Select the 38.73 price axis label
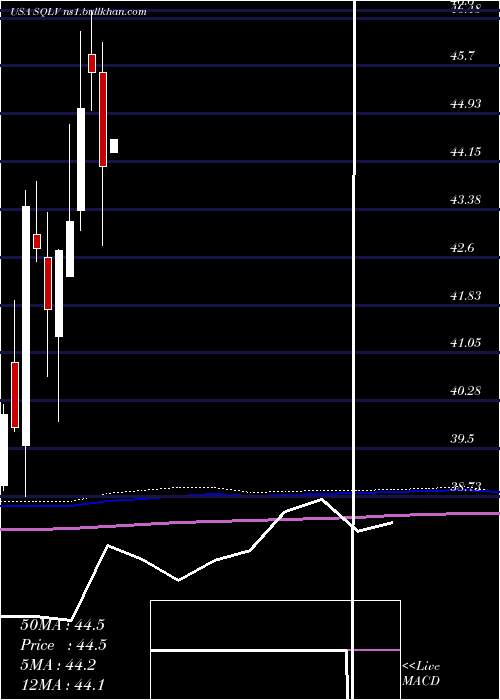 click(x=466, y=486)
